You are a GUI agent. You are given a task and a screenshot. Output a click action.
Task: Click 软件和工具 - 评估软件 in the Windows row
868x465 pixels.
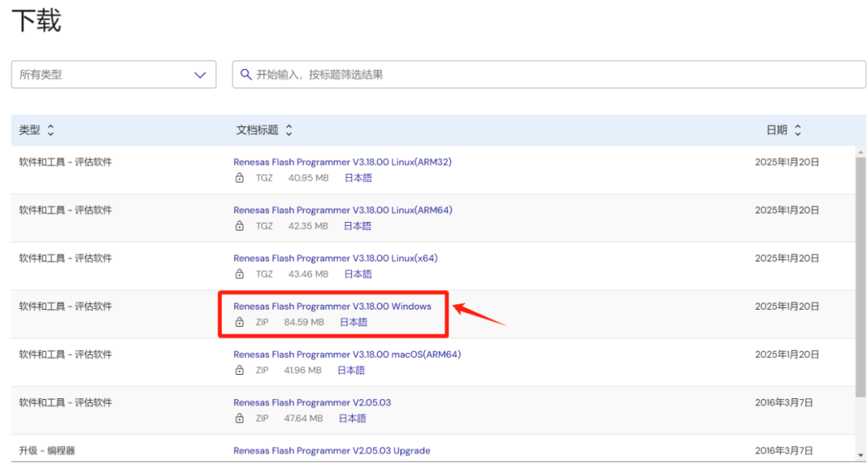coord(65,307)
